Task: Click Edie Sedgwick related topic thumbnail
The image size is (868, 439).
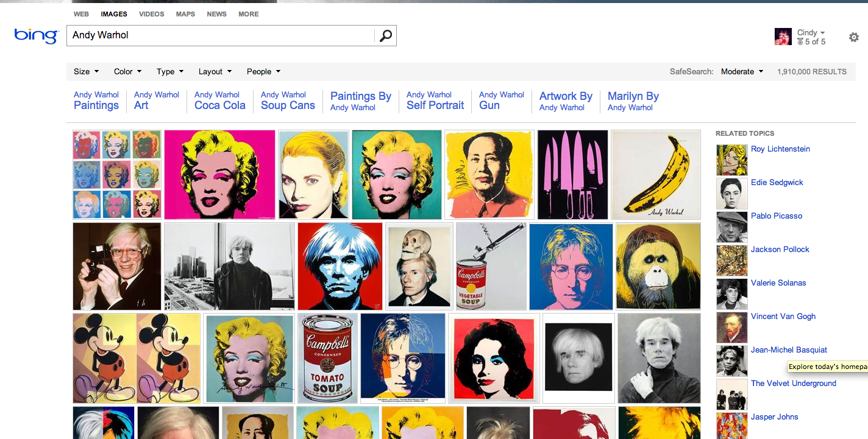Action: tap(731, 194)
